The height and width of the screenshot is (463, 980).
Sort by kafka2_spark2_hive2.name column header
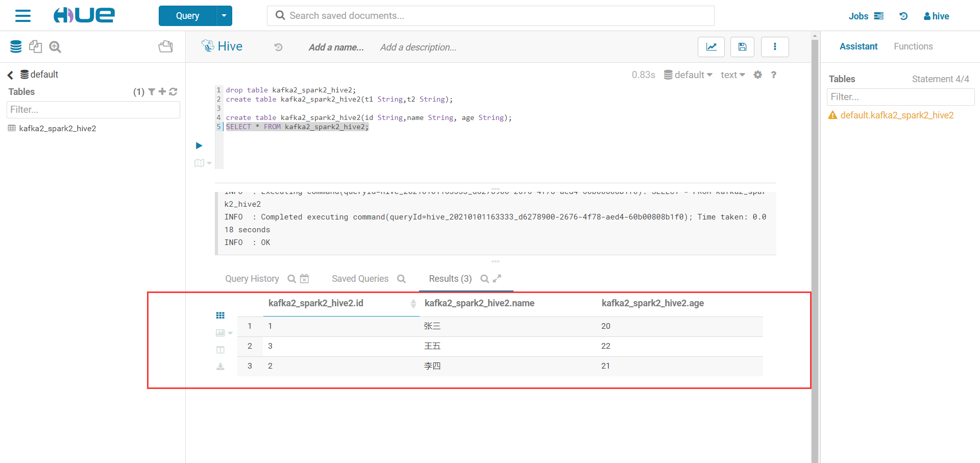tap(479, 303)
